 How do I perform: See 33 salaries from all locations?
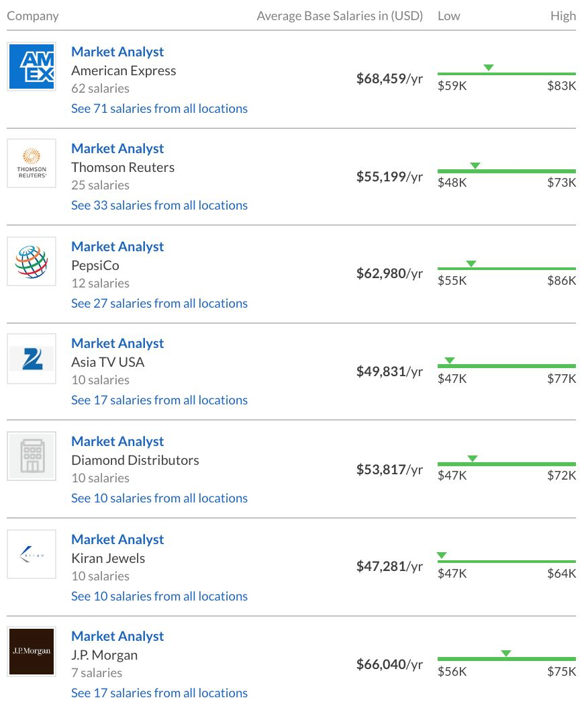(159, 205)
